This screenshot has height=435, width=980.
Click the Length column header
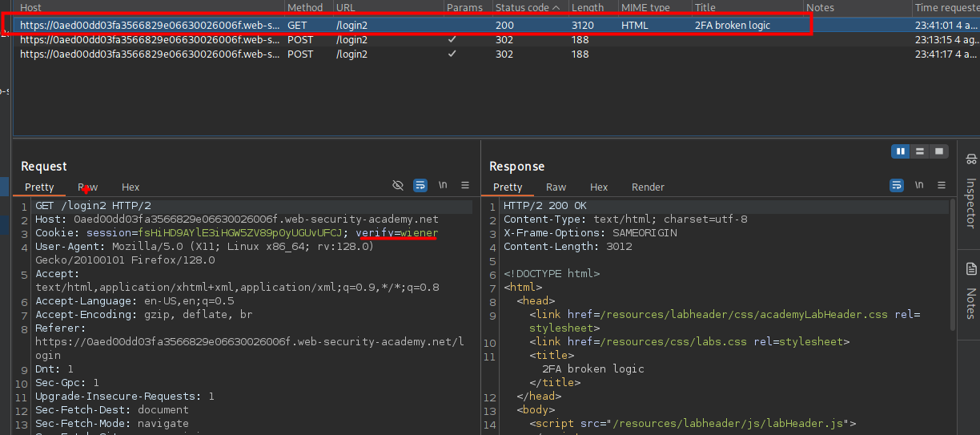(x=588, y=7)
